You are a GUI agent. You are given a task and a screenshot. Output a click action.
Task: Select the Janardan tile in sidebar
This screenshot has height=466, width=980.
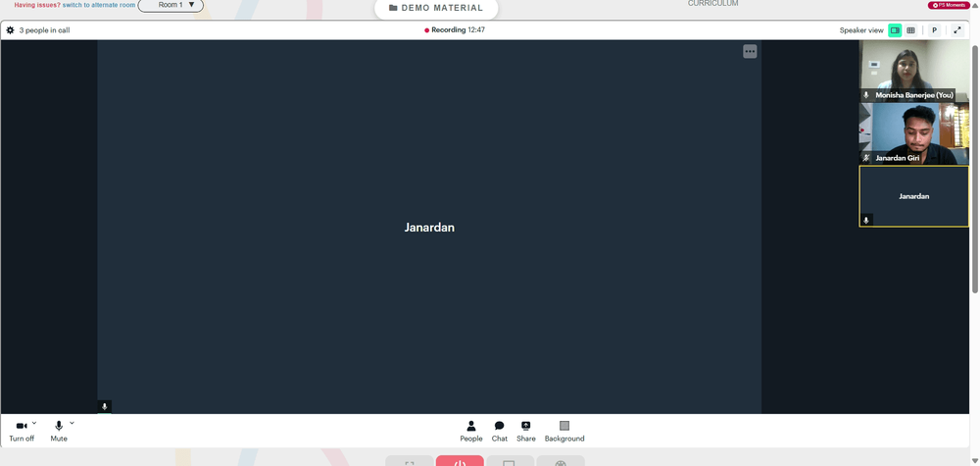(x=913, y=196)
